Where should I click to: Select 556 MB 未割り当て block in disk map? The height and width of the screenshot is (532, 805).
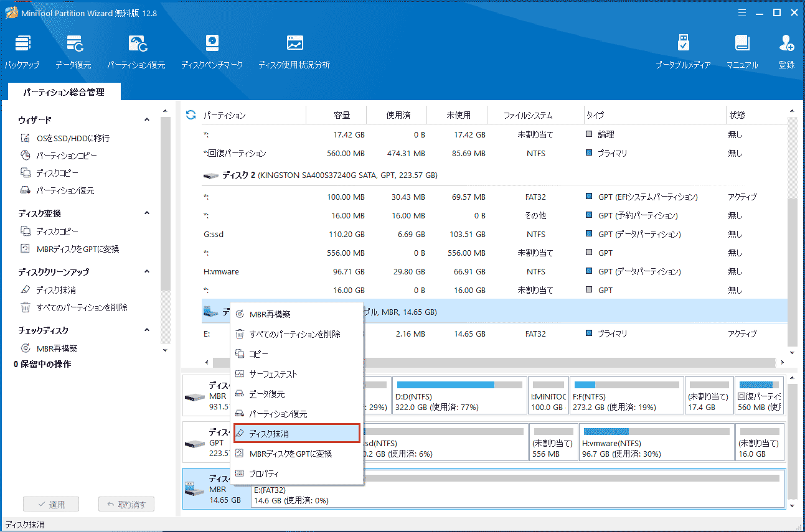(553, 443)
